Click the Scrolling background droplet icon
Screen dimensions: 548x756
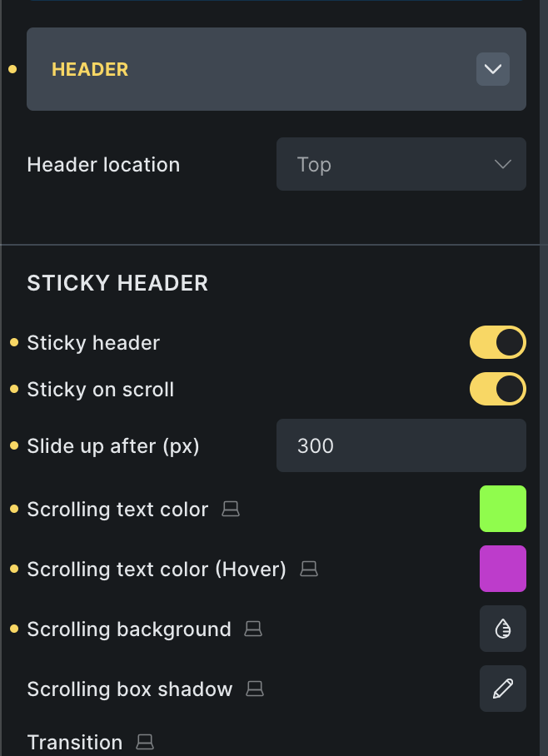pos(503,629)
